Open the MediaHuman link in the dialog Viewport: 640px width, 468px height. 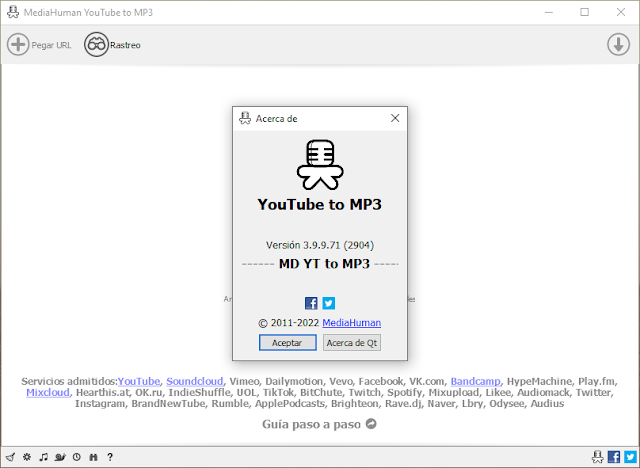(351, 323)
